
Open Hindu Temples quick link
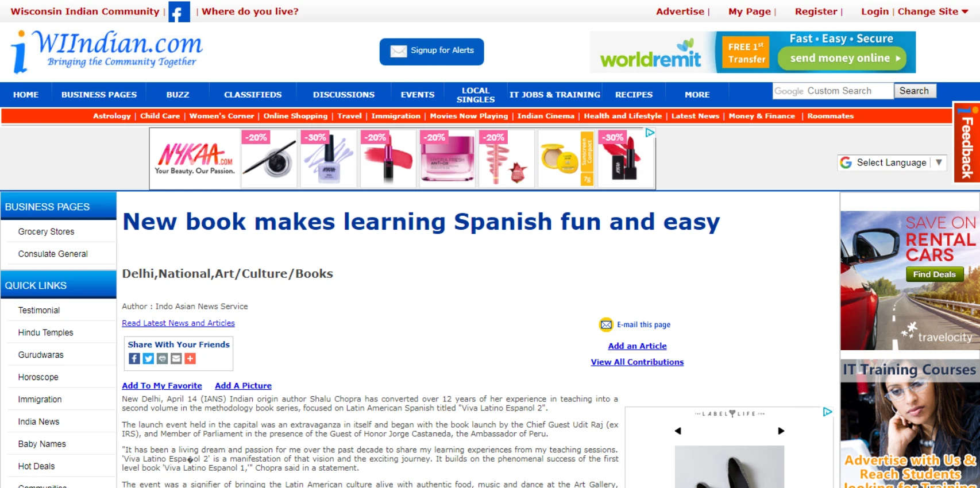pyautogui.click(x=45, y=332)
